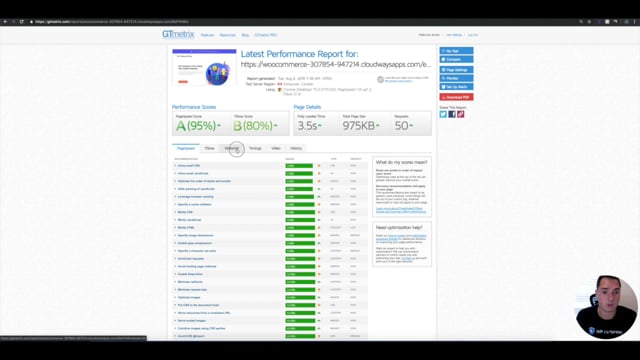Expand the Leverage browser caching recommendation

[269, 197]
